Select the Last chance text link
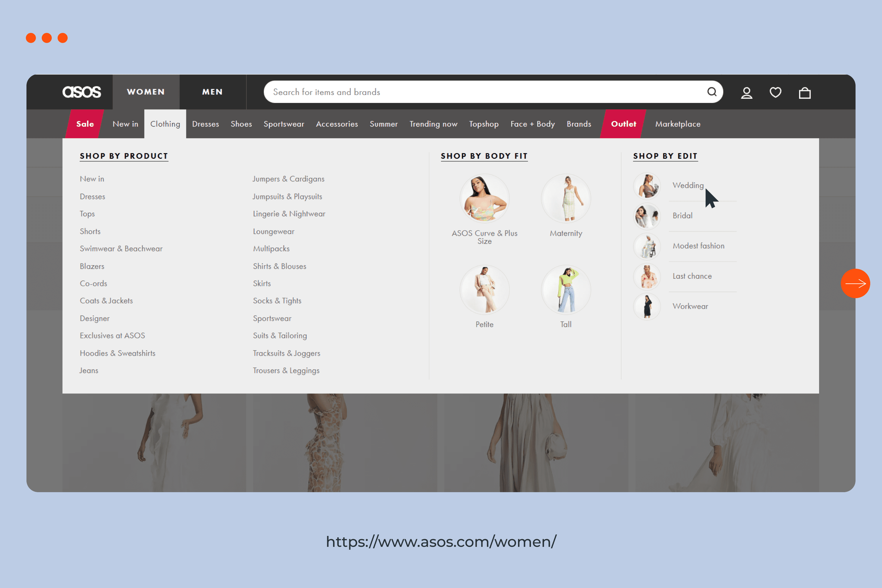This screenshot has height=588, width=882. pos(692,276)
